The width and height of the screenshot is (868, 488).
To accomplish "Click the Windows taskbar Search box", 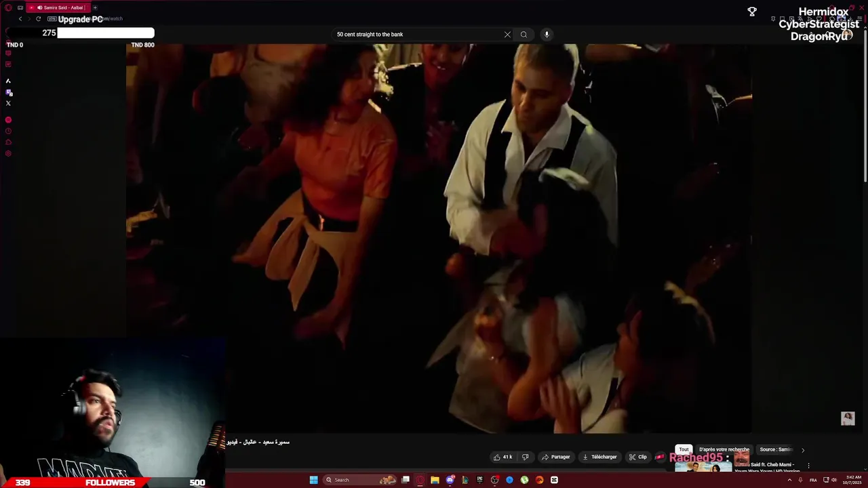I will pyautogui.click(x=360, y=480).
